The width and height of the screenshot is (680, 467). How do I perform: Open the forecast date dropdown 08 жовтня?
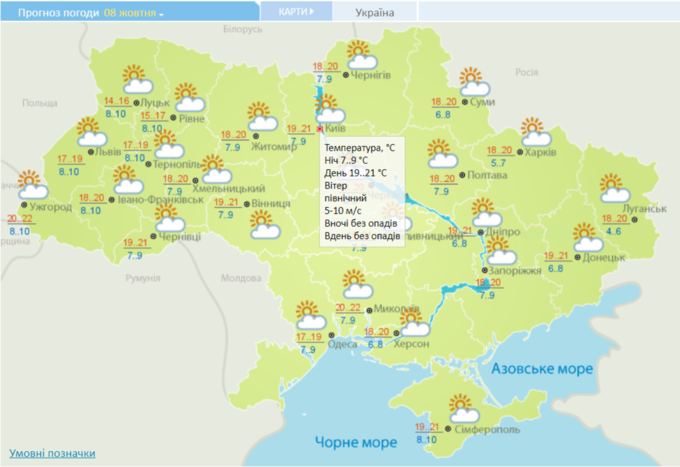(x=134, y=13)
